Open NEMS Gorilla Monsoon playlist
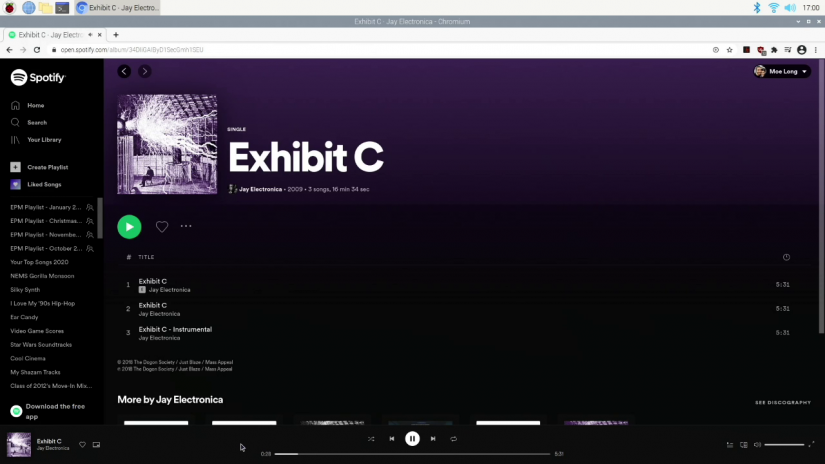This screenshot has height=464, width=825. click(x=42, y=276)
